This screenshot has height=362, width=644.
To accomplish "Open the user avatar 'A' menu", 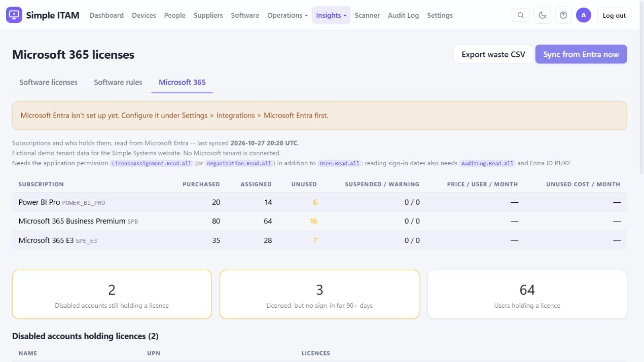I will [584, 15].
